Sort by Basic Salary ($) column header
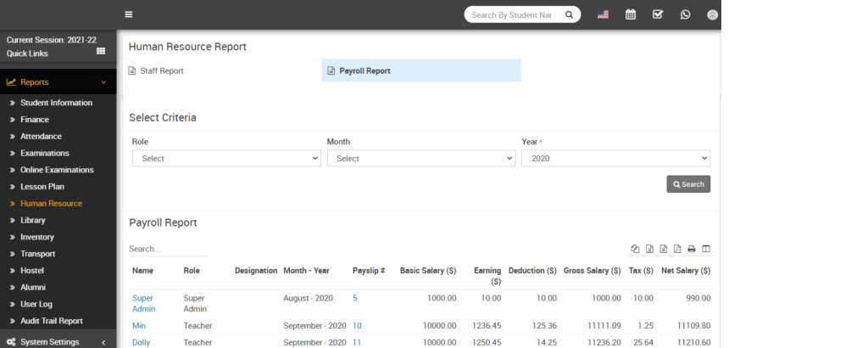This screenshot has width=868, height=348. click(x=428, y=271)
